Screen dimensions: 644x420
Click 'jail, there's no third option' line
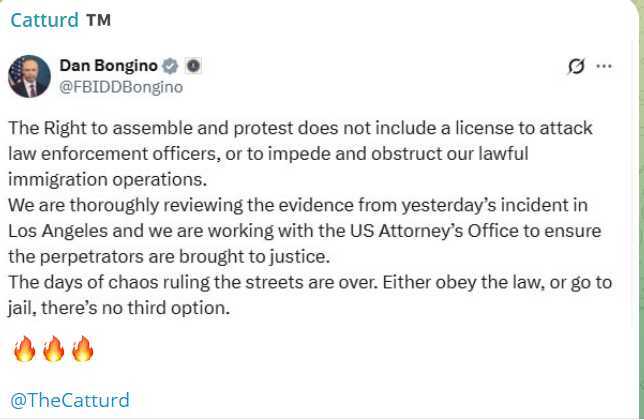tap(119, 308)
